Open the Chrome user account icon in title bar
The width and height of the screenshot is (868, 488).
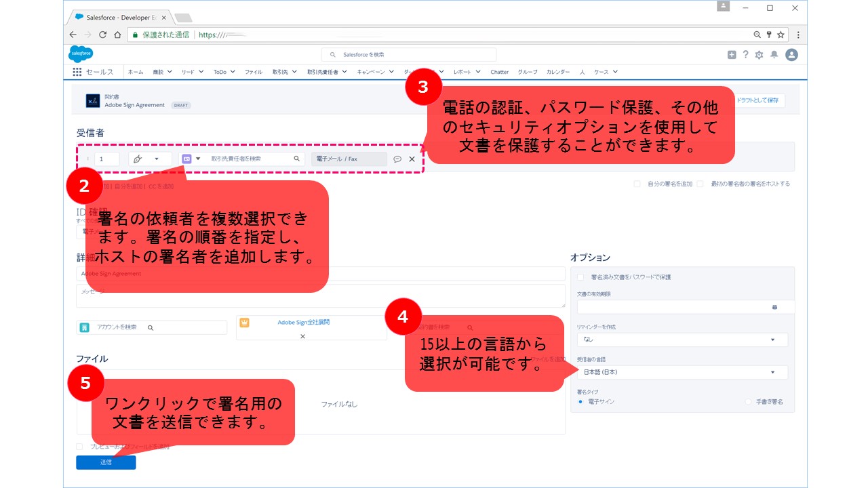pyautogui.click(x=724, y=6)
